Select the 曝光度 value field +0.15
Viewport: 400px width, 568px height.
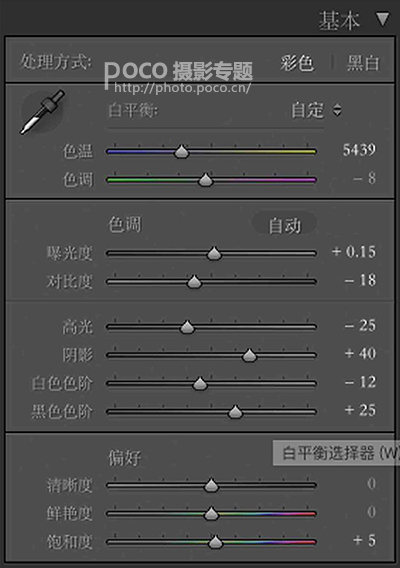pyautogui.click(x=354, y=252)
